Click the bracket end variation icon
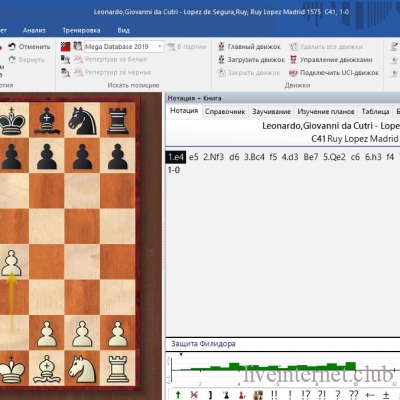The image size is (400, 400). point(210,395)
